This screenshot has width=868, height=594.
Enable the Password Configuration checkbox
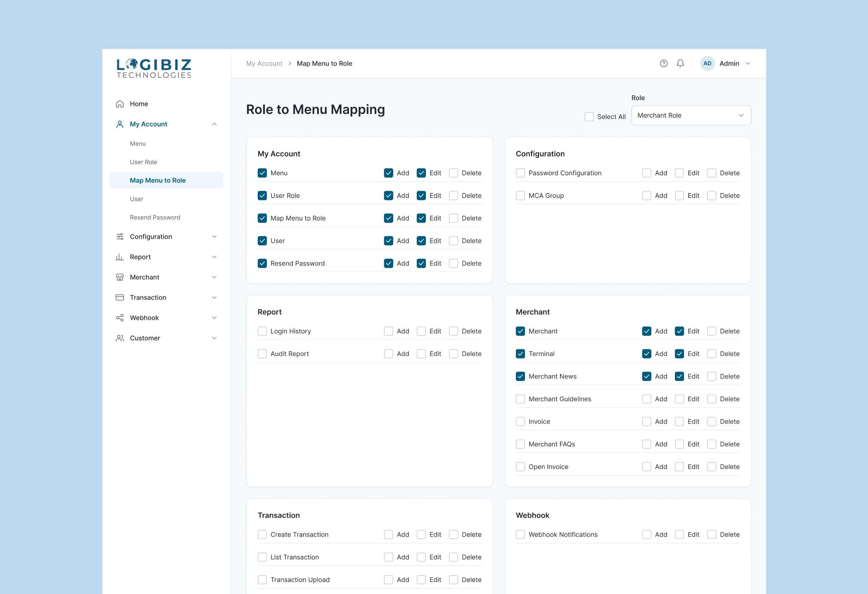(520, 173)
